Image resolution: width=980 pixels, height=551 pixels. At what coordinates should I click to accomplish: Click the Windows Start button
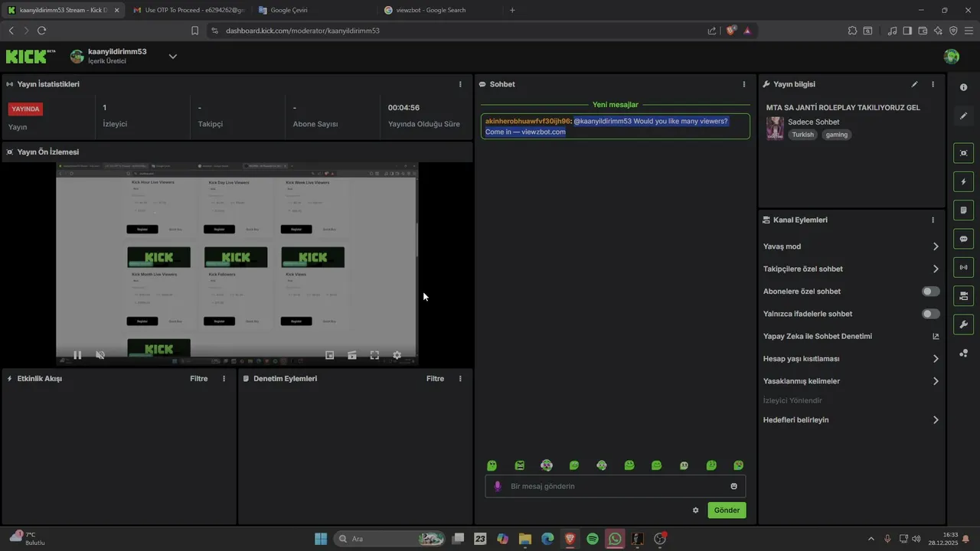click(321, 539)
